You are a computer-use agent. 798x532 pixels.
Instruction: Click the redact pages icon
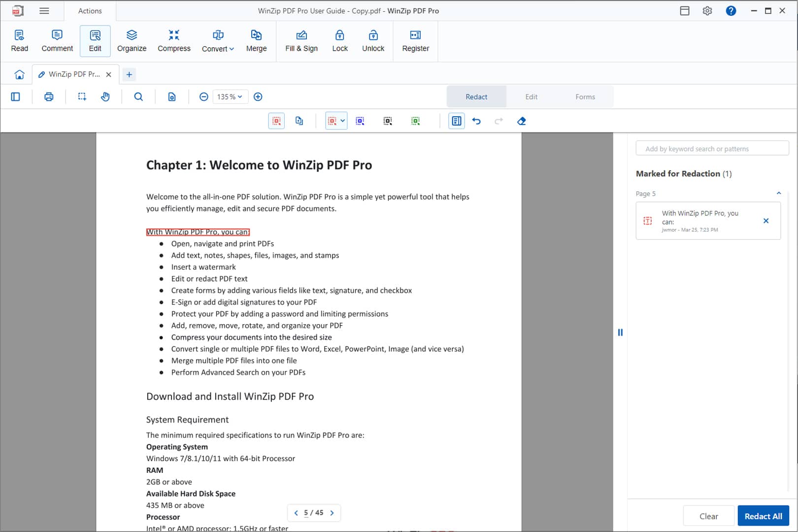299,121
